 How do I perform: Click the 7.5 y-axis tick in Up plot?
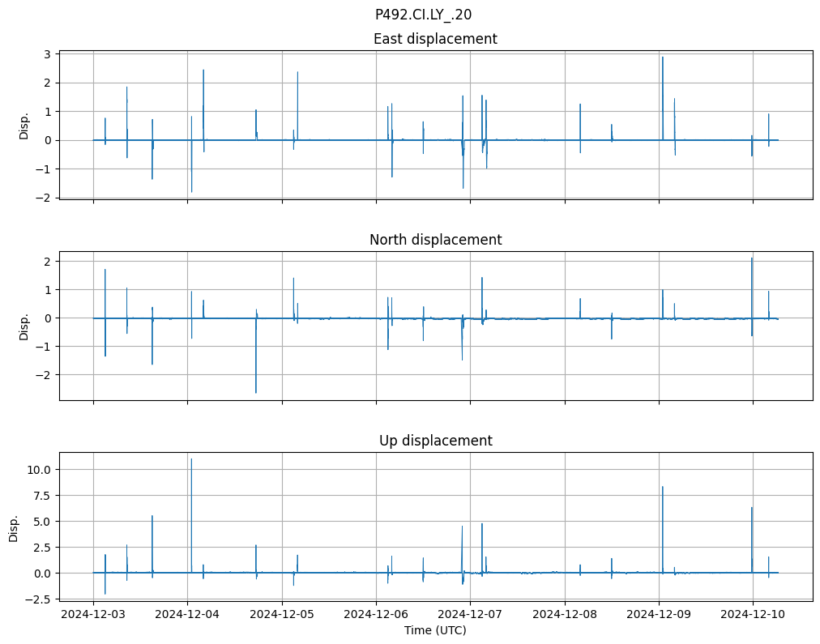click(45, 496)
